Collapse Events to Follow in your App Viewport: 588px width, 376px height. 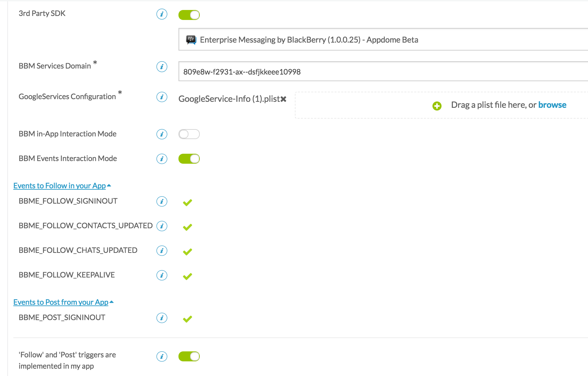tap(62, 186)
